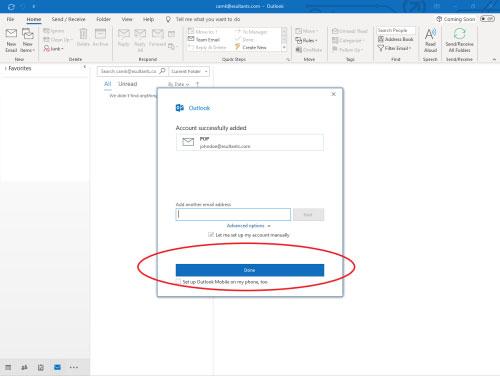This screenshot has width=500, height=376.
Task: Open the Send / Receive tab
Action: pos(68,19)
